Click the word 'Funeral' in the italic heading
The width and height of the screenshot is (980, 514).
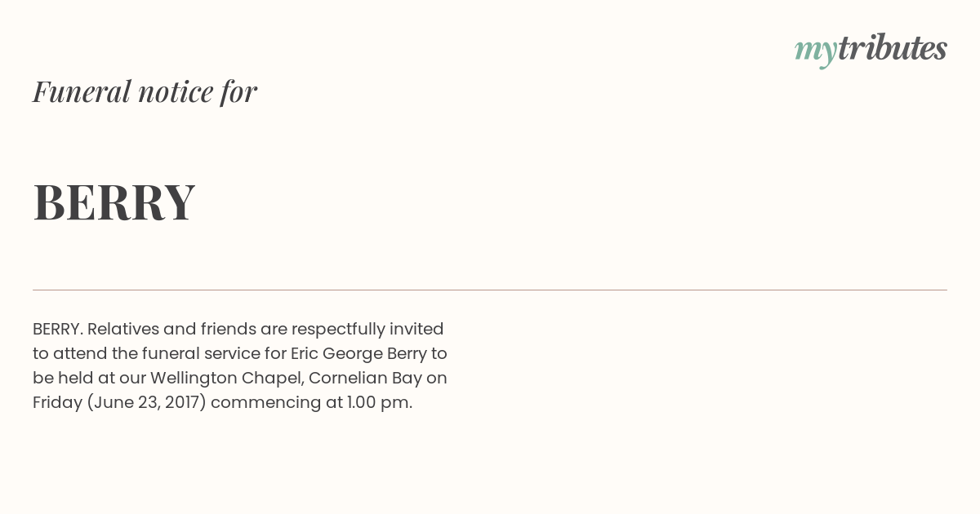pyautogui.click(x=82, y=91)
